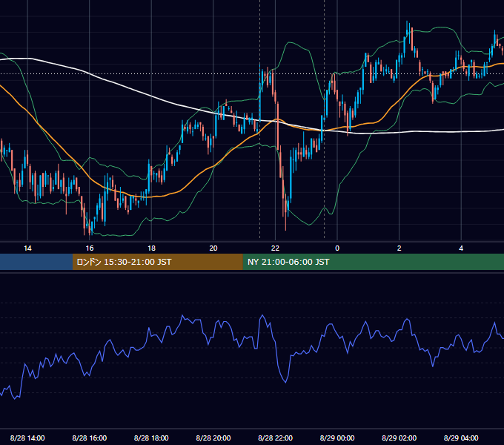
Task: Click the ロンドン 15:30-21:00 JST session bar
Action: coord(157,262)
